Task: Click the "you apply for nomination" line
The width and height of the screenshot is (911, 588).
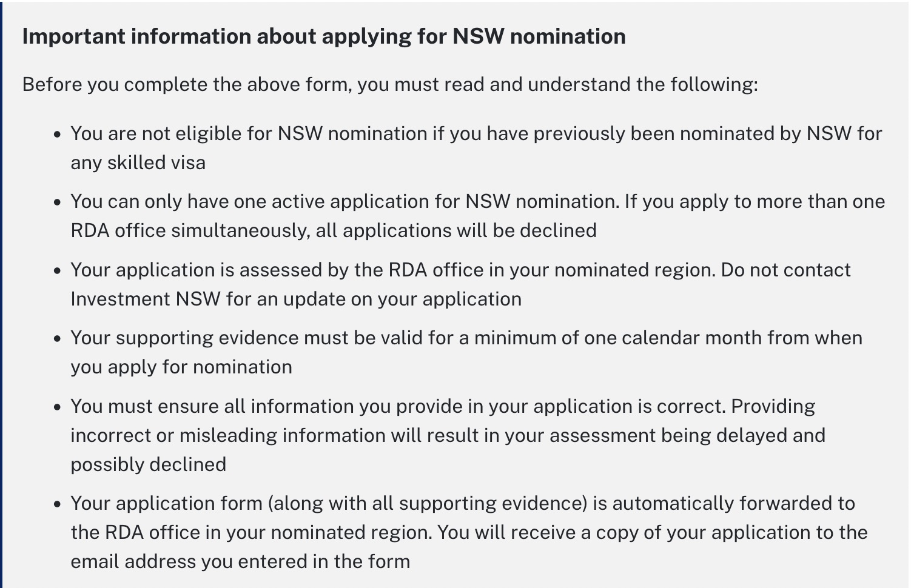Action: 181,367
